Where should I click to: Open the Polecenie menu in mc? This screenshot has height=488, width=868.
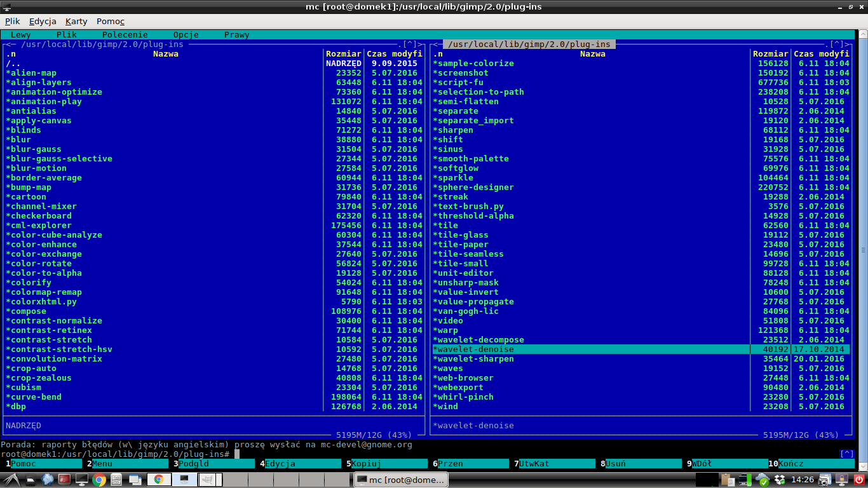click(125, 35)
